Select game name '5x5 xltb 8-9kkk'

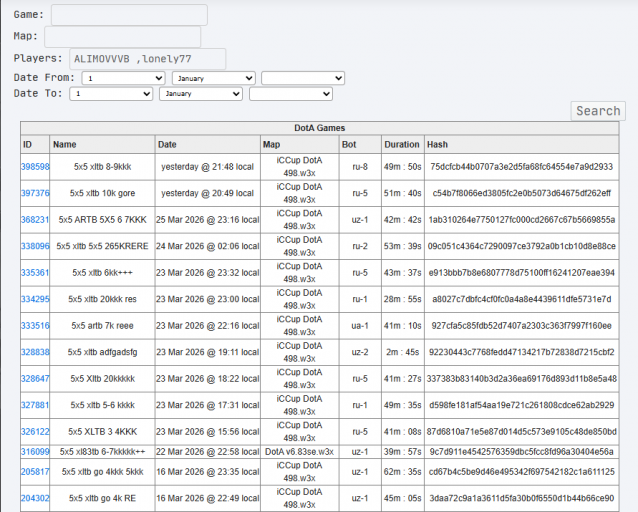pyautogui.click(x=103, y=166)
